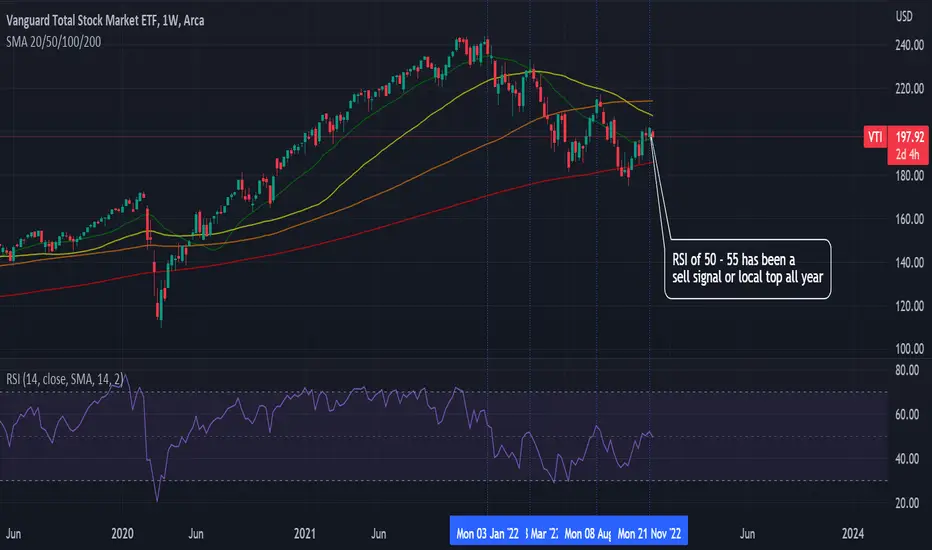Click the 180.00 price axis label
Image resolution: width=932 pixels, height=550 pixels.
click(x=909, y=175)
